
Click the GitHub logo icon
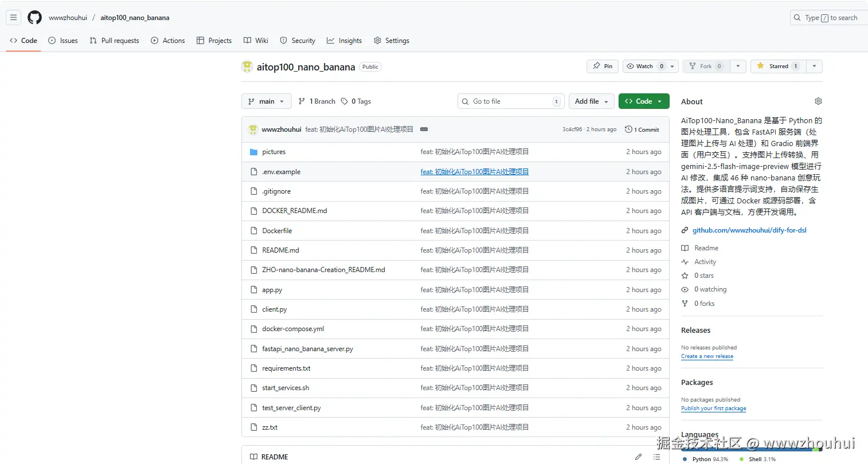[35, 18]
